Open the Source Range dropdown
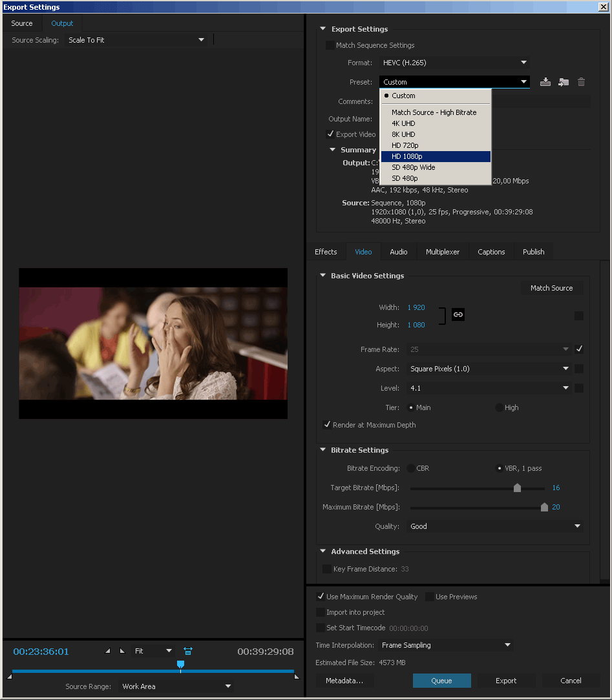Screen dimensions: 612x700 (x=176, y=686)
